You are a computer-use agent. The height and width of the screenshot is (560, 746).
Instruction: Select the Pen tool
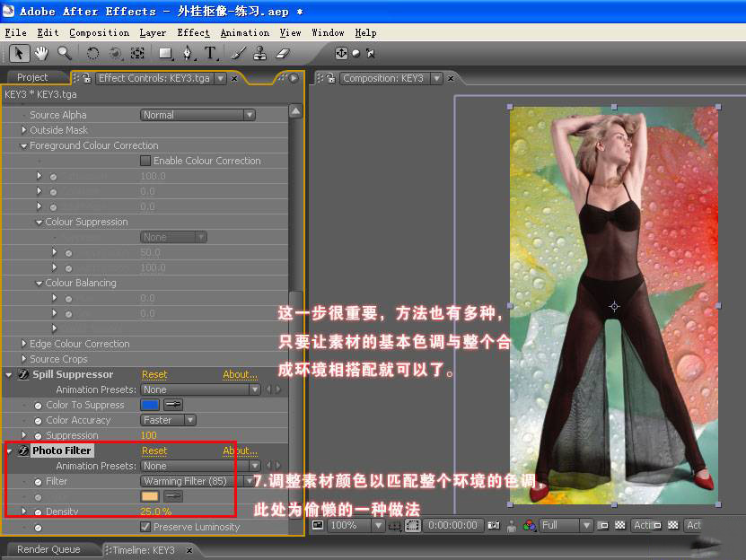pos(189,53)
